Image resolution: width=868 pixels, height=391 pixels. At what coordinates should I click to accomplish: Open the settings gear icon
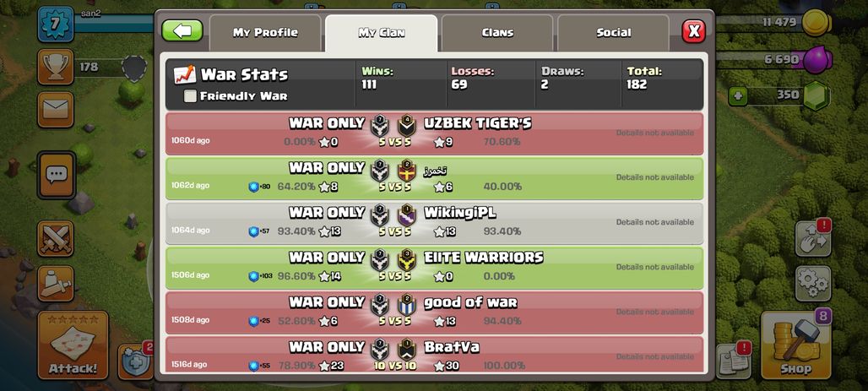813,284
